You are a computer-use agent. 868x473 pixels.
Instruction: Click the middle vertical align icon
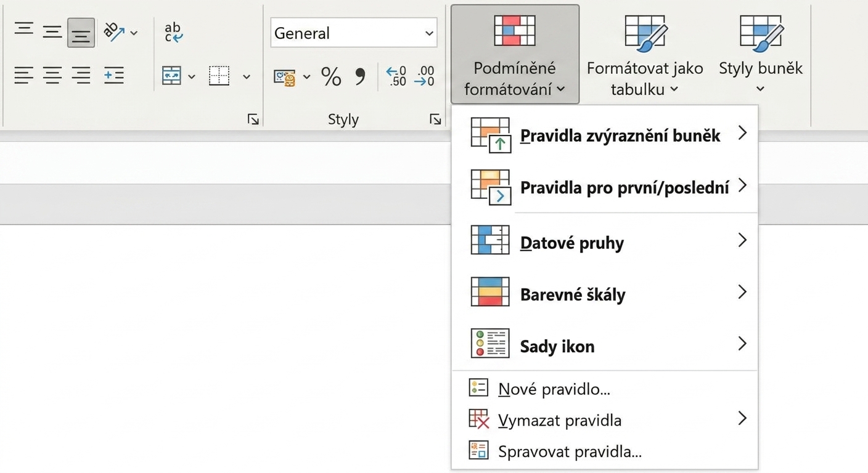click(x=52, y=32)
